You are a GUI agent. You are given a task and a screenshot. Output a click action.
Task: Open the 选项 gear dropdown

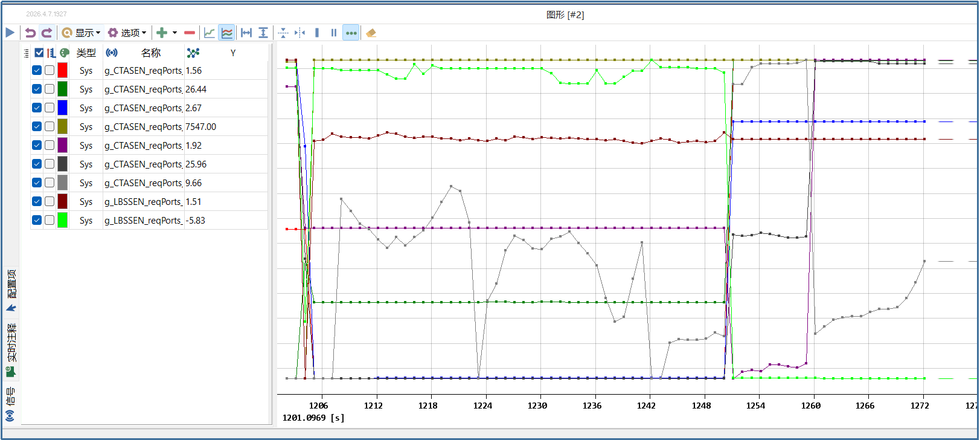click(x=127, y=33)
